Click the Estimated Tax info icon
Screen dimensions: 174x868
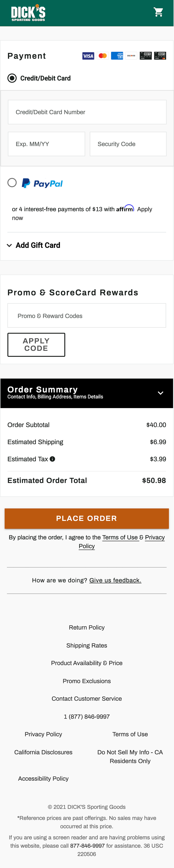click(53, 459)
